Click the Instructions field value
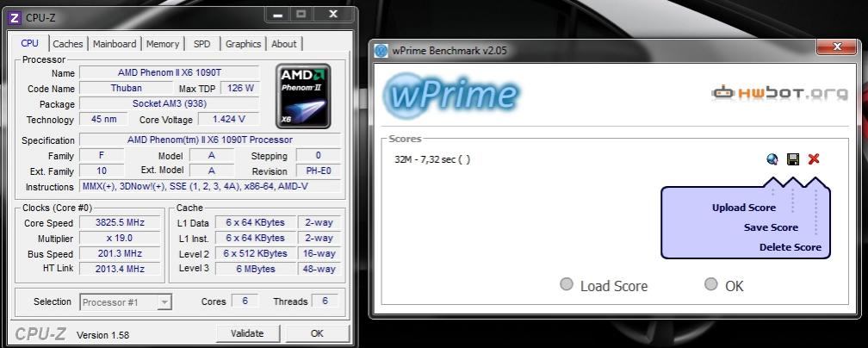The height and width of the screenshot is (348, 868). point(210,187)
